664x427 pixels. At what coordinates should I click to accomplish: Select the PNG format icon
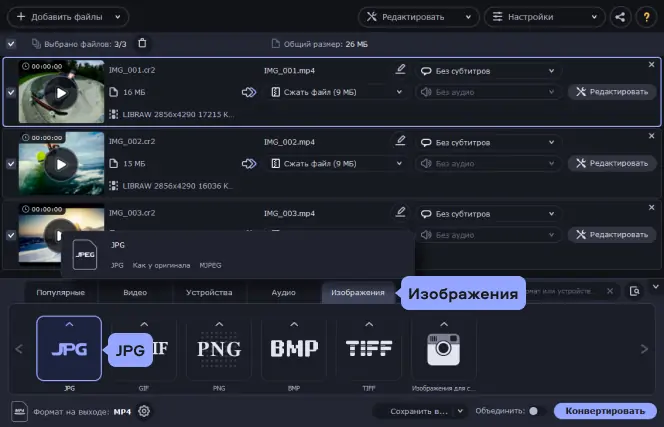219,349
